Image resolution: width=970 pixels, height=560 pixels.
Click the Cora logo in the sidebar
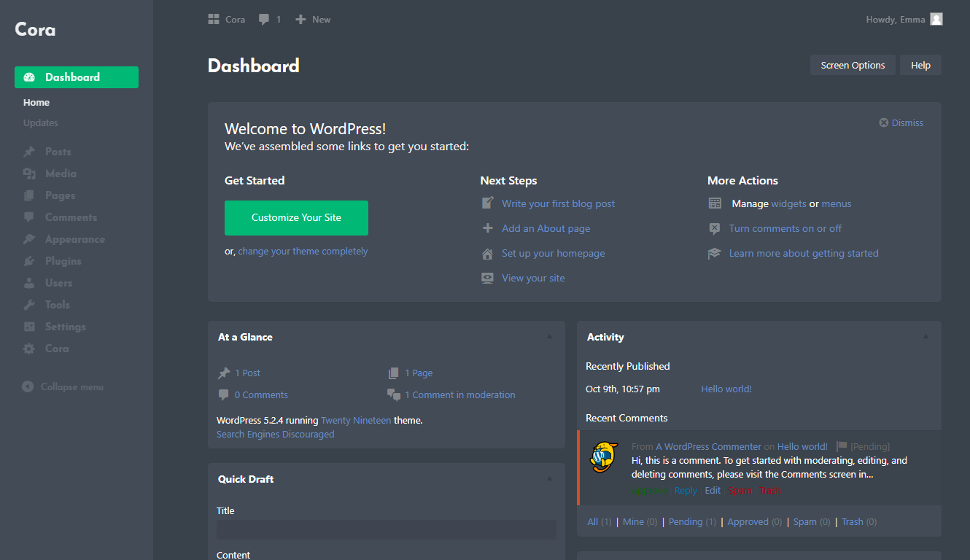pyautogui.click(x=35, y=30)
